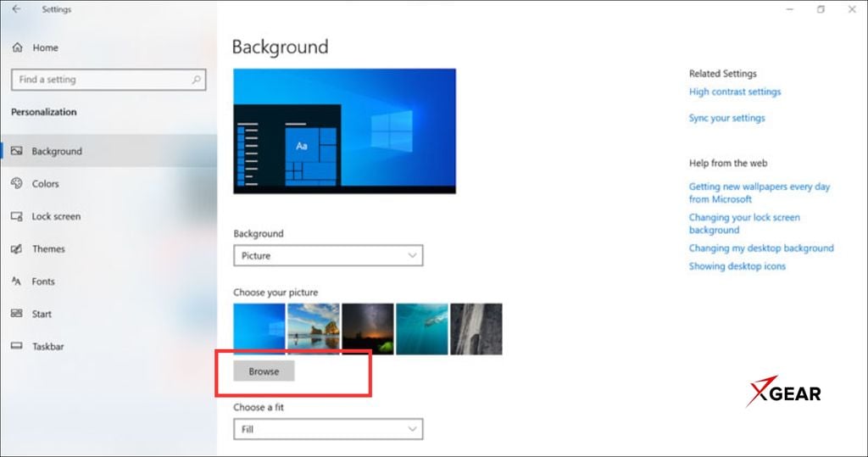The height and width of the screenshot is (457, 868).
Task: Select the night sky tent wallpaper thumbnail
Action: (x=368, y=328)
